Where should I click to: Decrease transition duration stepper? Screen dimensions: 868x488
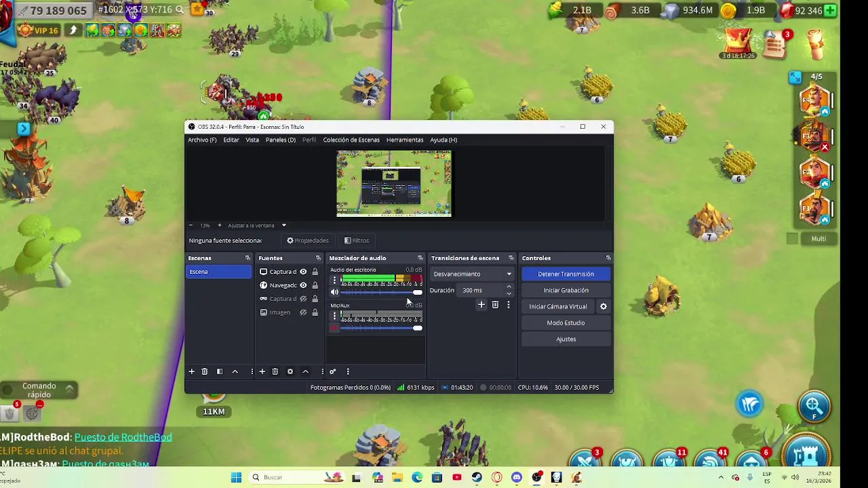coord(509,293)
